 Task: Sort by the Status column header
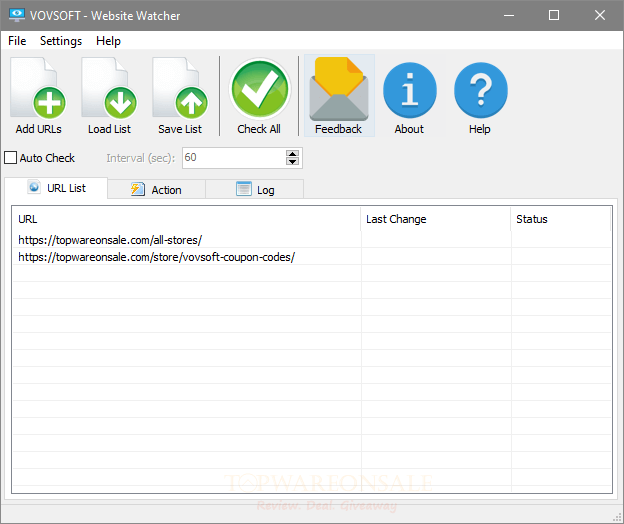pos(561,219)
